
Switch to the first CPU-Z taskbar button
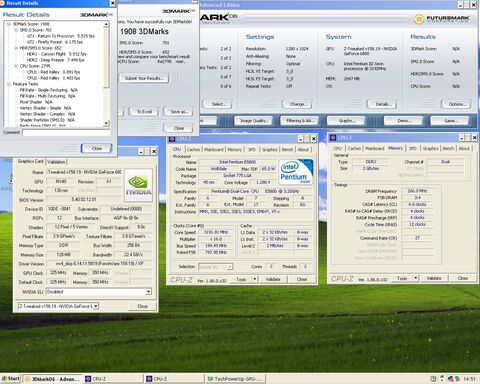point(114,379)
